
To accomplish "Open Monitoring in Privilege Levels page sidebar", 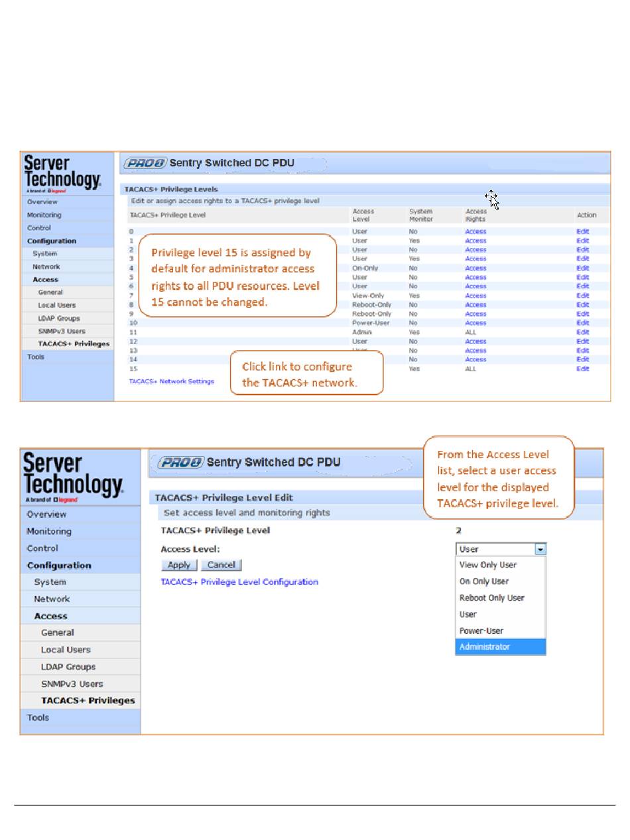I will point(44,215).
